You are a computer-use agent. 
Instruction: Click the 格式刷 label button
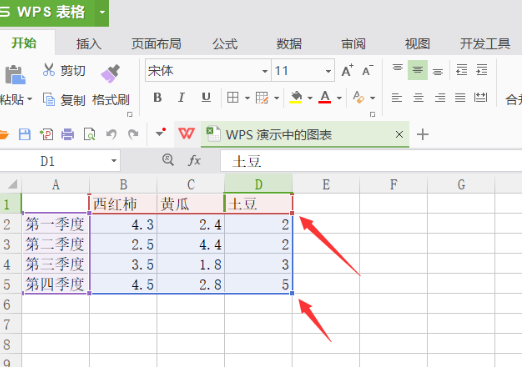point(111,100)
